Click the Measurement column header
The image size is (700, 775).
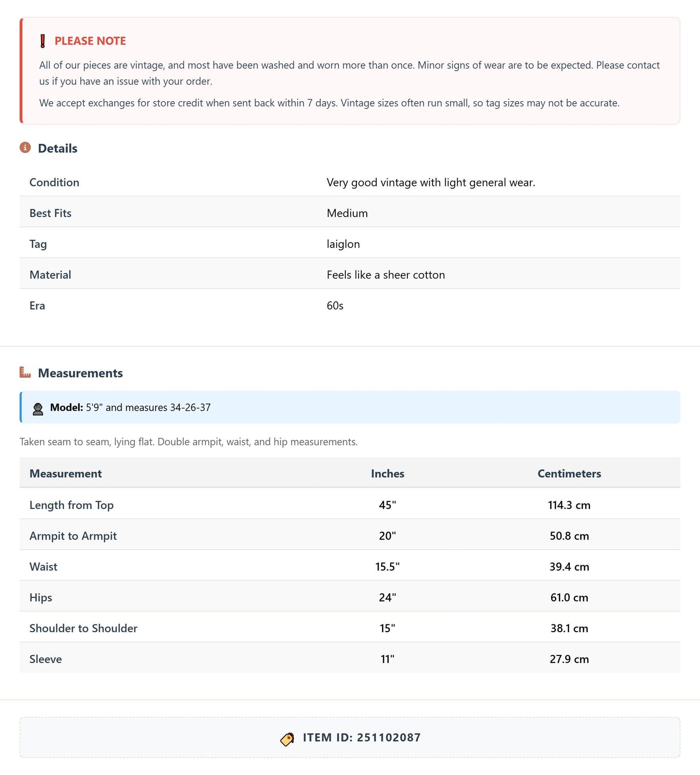tap(65, 474)
